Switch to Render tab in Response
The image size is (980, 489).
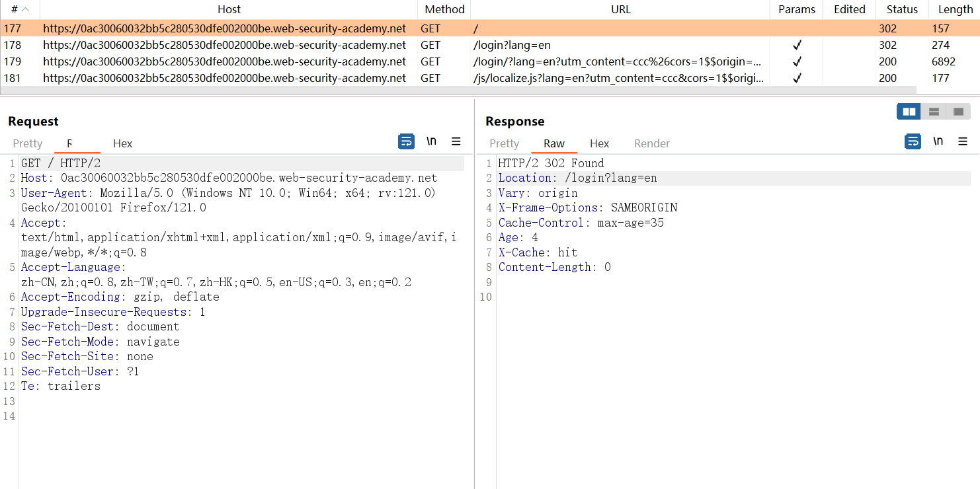[651, 143]
